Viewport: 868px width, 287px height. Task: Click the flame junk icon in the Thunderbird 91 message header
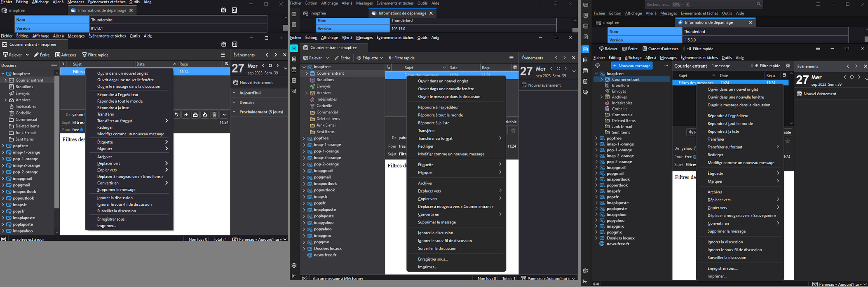[205, 115]
